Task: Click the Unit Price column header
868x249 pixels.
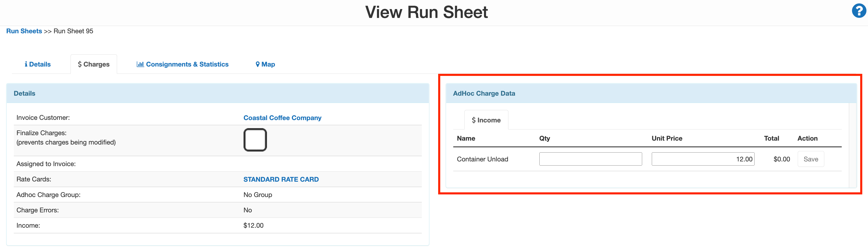Action: point(667,138)
